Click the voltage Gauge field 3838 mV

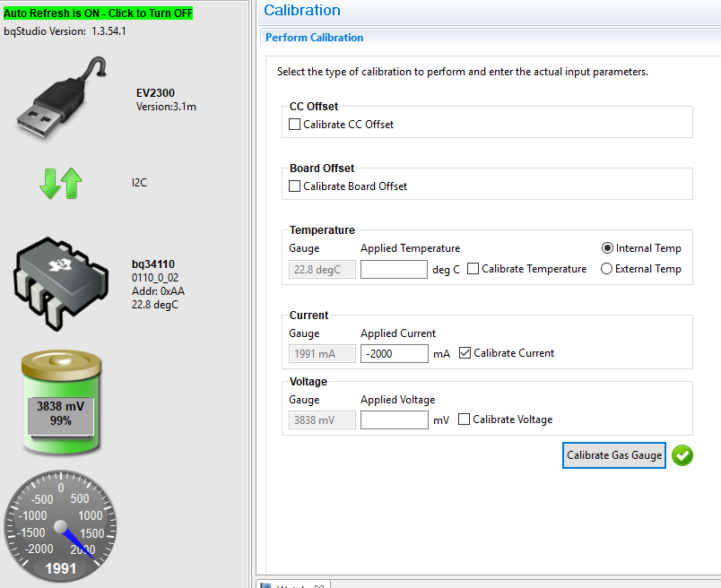(x=322, y=419)
